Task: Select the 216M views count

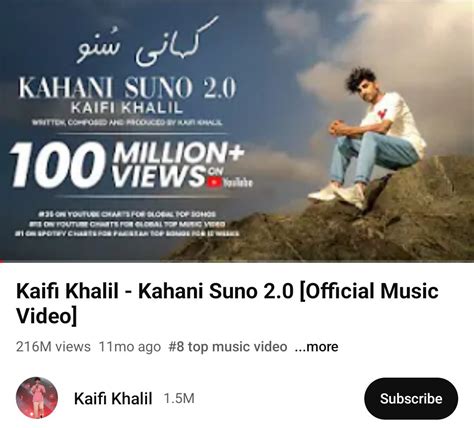Action: [x=53, y=347]
